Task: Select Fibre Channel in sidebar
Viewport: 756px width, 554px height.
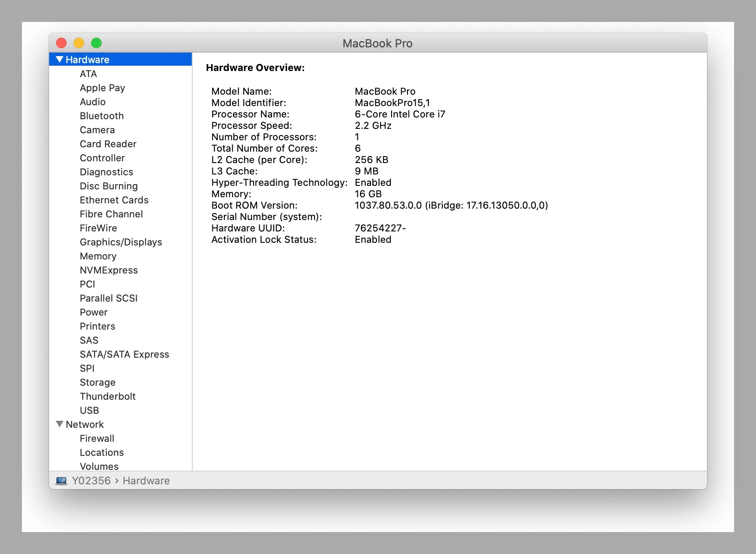Action: (x=111, y=214)
